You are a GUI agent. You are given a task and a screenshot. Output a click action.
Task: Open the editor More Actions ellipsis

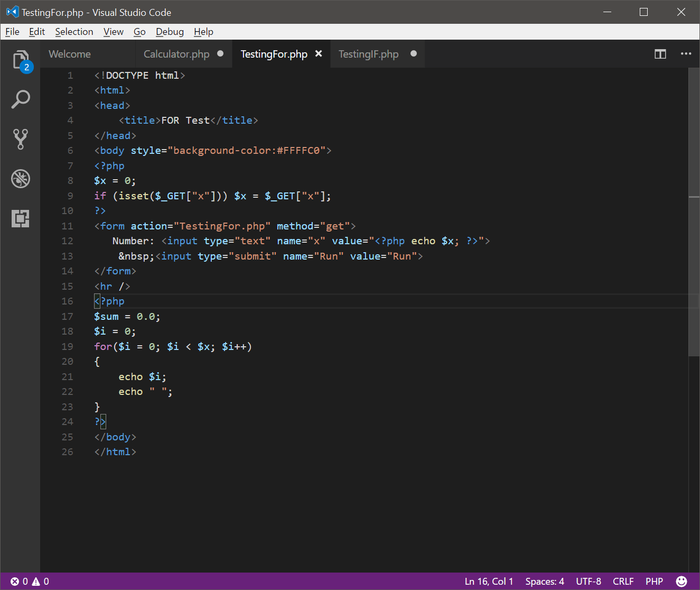(686, 54)
